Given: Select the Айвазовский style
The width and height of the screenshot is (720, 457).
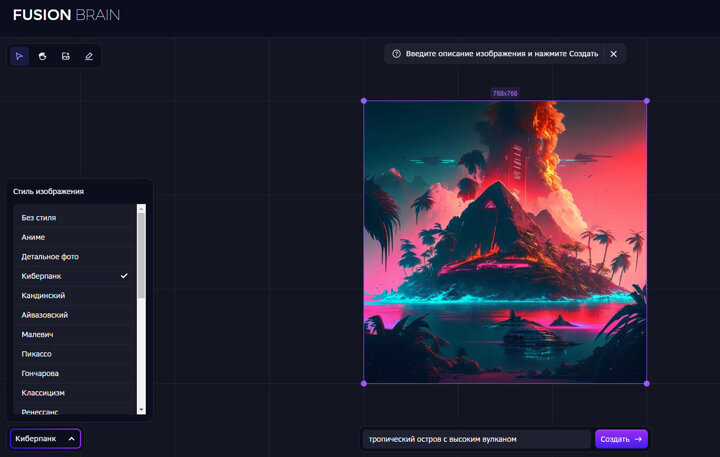Looking at the screenshot, I should pos(75,315).
